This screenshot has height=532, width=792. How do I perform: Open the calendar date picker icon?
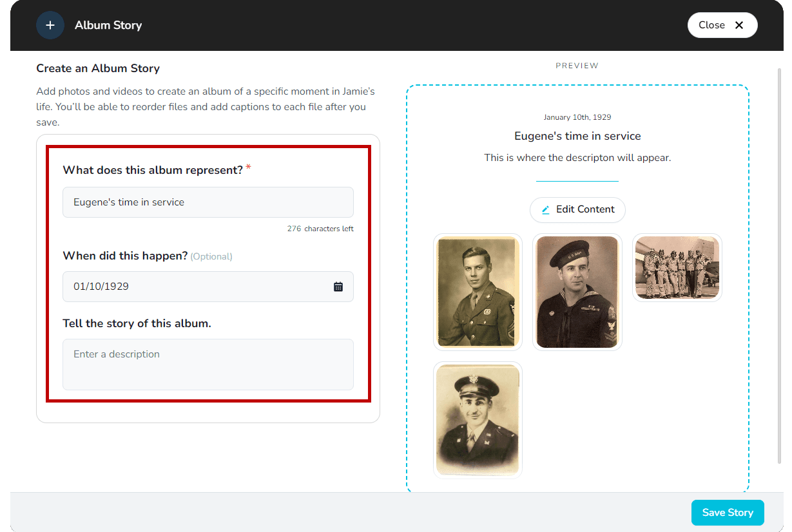[338, 287]
